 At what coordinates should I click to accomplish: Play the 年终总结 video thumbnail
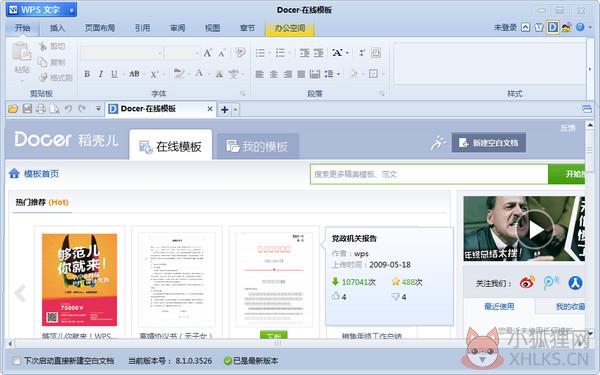[524, 229]
